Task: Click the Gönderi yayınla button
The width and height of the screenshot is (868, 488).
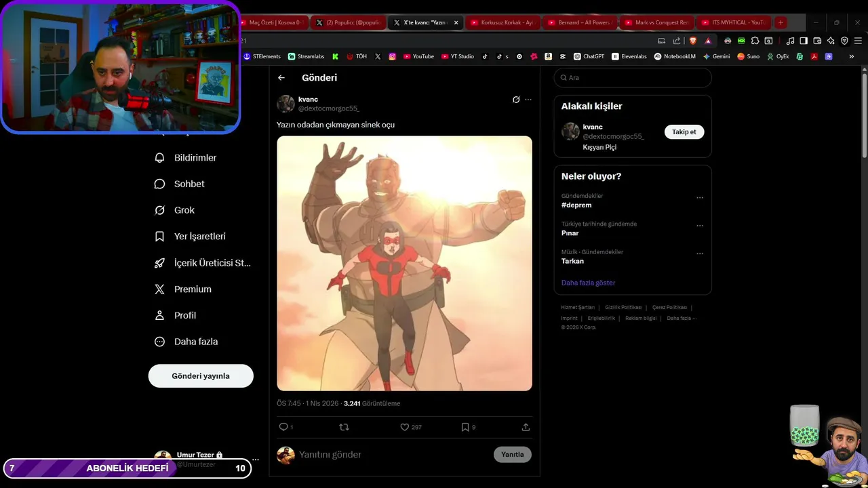Action: pyautogui.click(x=201, y=376)
